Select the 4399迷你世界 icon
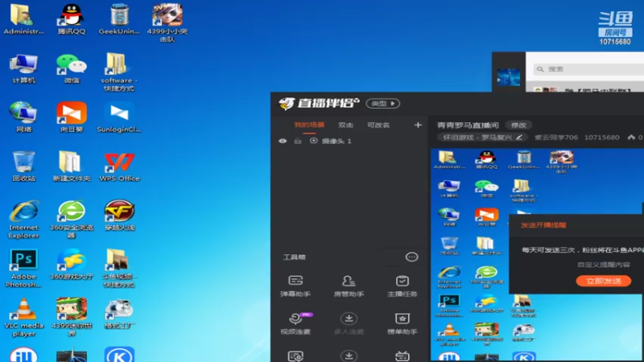This screenshot has height=362, width=644. click(x=72, y=318)
